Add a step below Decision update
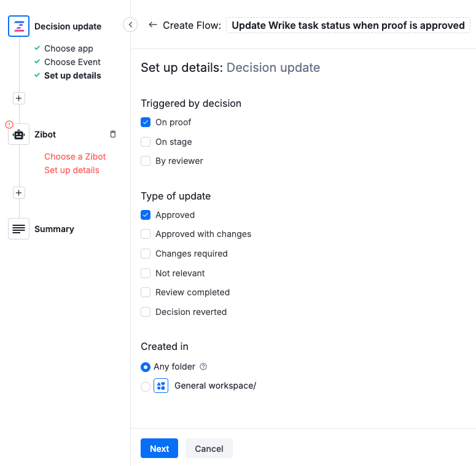 [x=18, y=98]
